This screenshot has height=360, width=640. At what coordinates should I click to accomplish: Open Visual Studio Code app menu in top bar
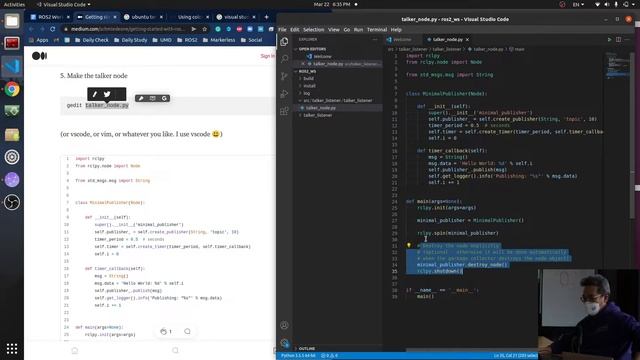pos(63,4)
